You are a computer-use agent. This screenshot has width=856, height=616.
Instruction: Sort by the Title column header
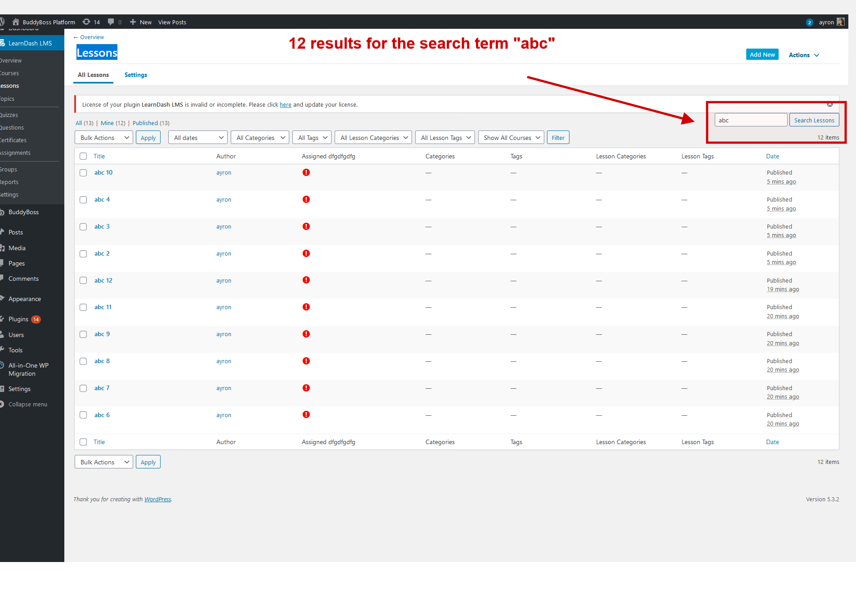tap(99, 156)
